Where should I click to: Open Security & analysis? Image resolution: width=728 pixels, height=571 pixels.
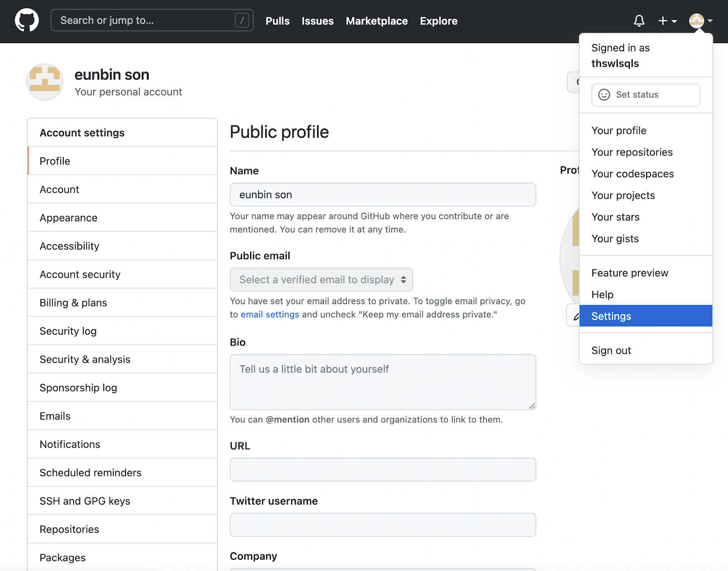[x=122, y=360]
